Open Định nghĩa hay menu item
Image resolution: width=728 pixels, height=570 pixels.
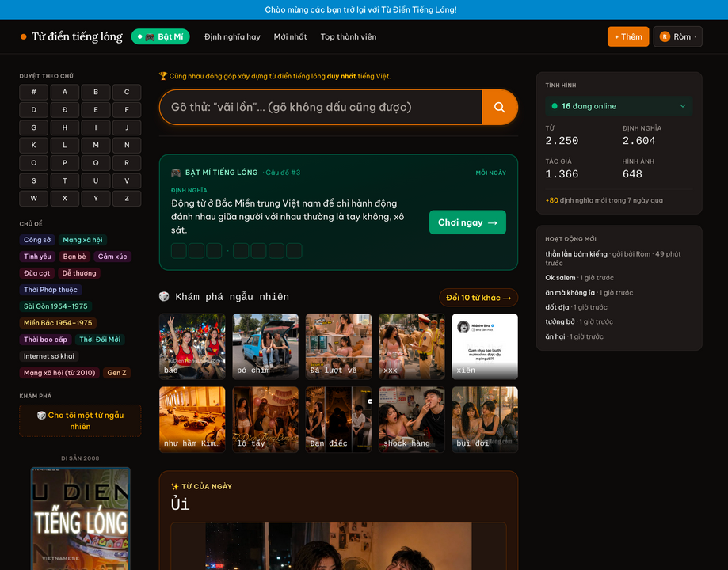coord(232,36)
